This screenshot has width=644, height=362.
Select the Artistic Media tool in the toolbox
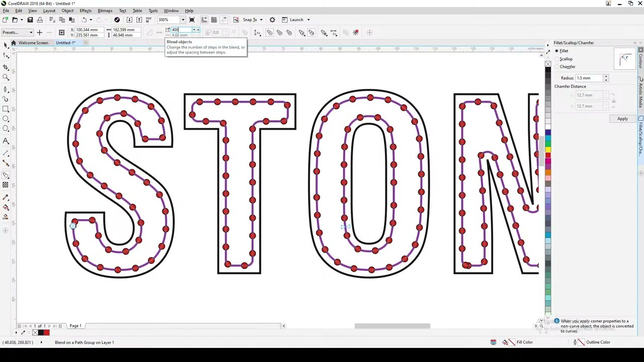6,99
